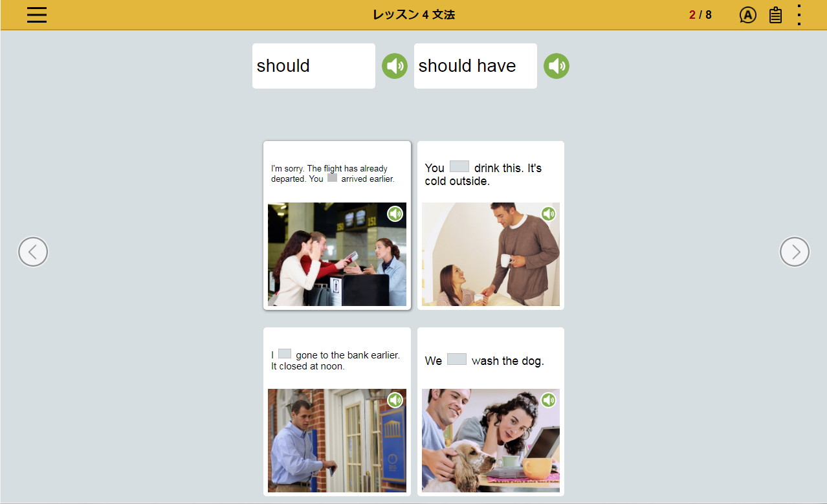The width and height of the screenshot is (827, 504).
Task: Click the blank in 'We ... wash the dog'
Action: pos(457,359)
